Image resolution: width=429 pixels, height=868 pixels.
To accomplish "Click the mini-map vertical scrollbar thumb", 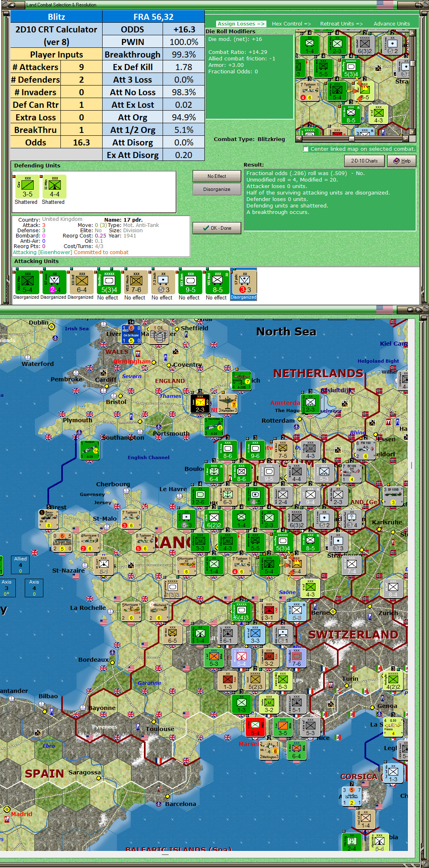I will [x=413, y=63].
